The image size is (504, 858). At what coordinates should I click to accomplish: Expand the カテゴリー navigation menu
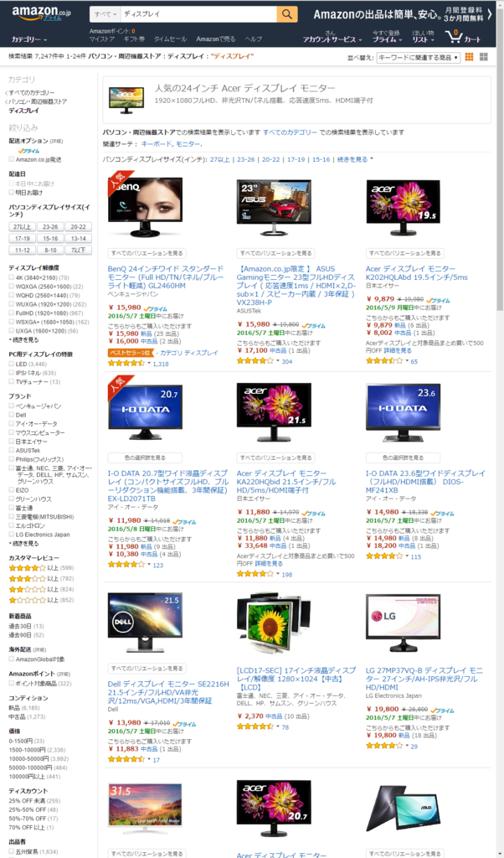pyautogui.click(x=29, y=39)
